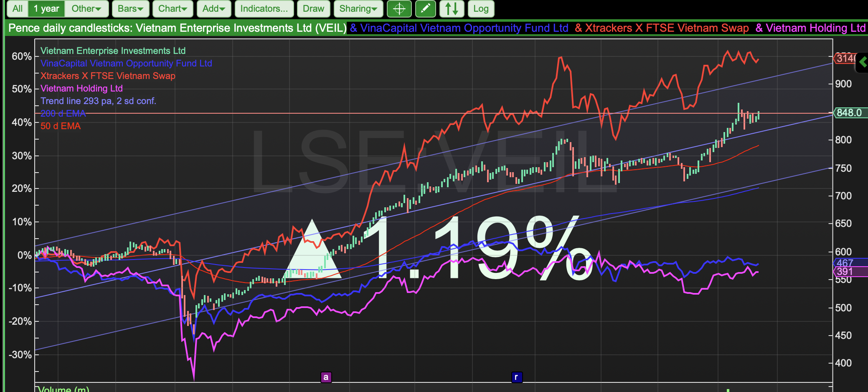
Task: Click the Pence daily candlesticks VEIL title
Action: (177, 28)
